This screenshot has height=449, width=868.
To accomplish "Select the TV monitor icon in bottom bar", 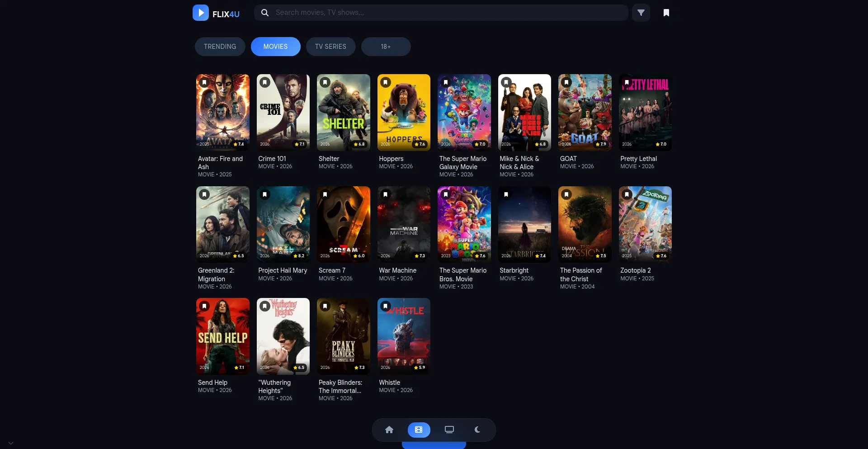I will click(449, 430).
